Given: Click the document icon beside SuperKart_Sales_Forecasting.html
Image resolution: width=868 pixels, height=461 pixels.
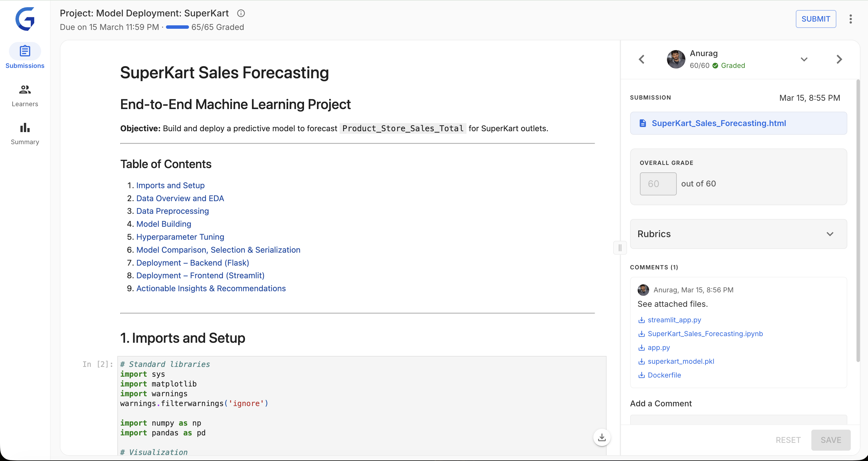Looking at the screenshot, I should pos(643,123).
